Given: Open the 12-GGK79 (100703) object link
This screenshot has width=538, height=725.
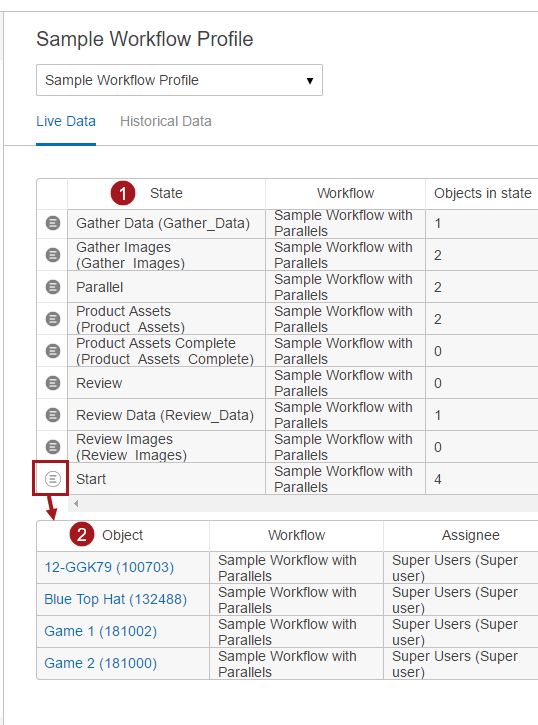Looking at the screenshot, I should (x=109, y=567).
